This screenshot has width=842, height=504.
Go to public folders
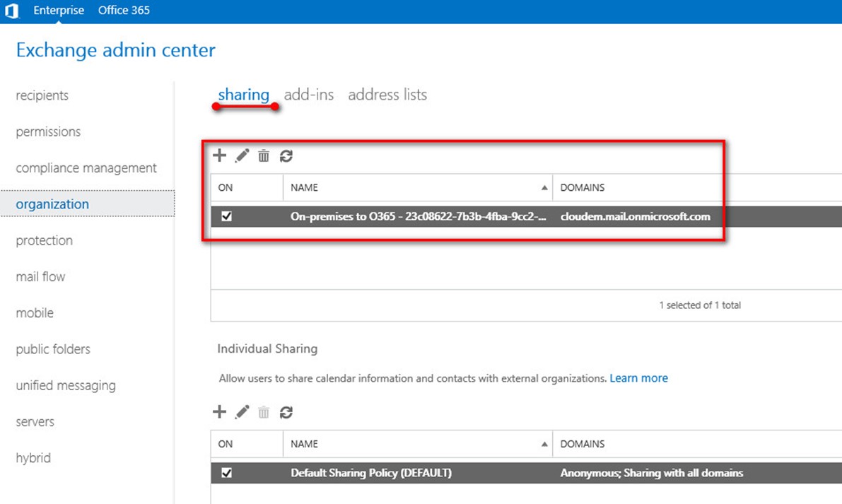[x=53, y=349]
